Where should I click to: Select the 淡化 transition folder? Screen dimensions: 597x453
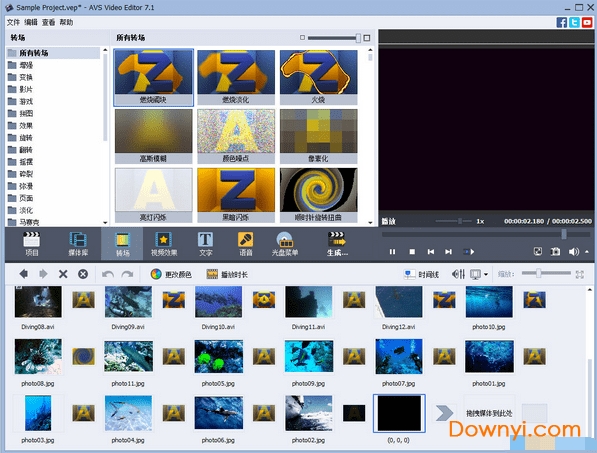26,210
